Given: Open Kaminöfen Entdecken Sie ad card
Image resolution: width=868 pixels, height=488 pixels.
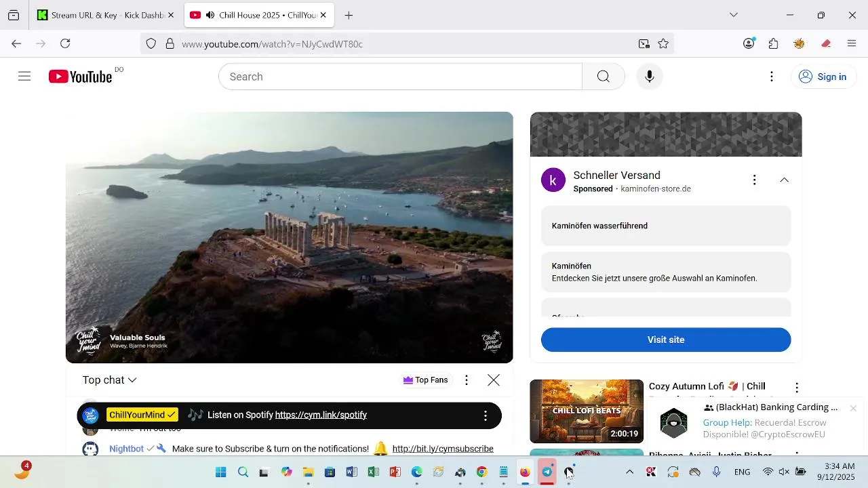Looking at the screenshot, I should coord(666,272).
